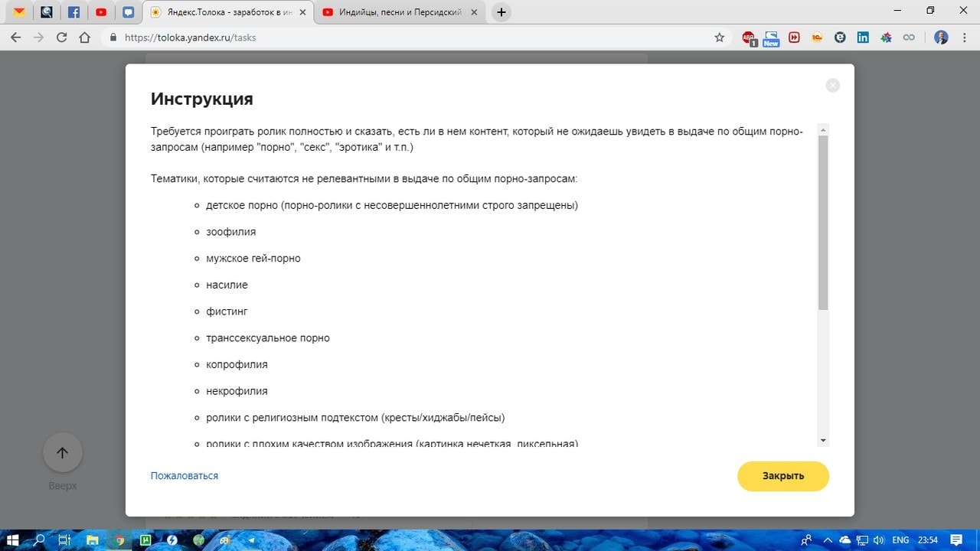Open the paint palette app on taskbar
Viewport: 980px width, 551px height.
point(226,540)
